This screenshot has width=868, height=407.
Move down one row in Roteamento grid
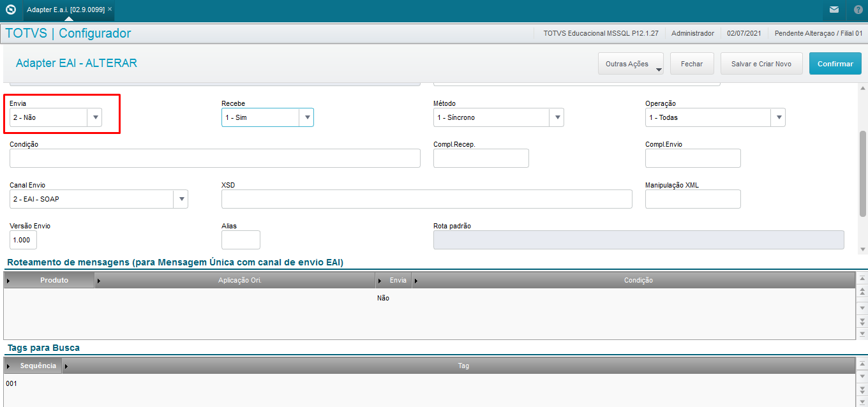click(x=863, y=307)
